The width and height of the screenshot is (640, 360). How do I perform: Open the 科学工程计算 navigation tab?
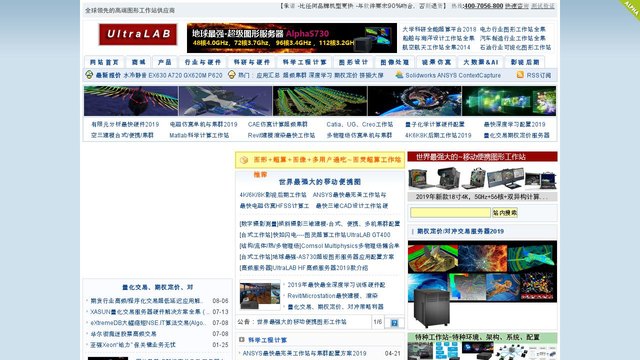click(304, 62)
